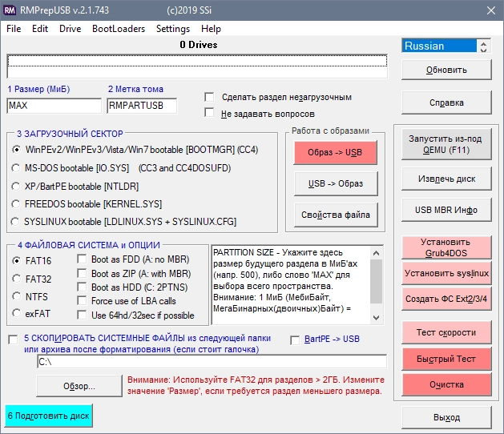Viewport: 504px width, 434px height.
Task: Click the Обзор... browse button
Action: coord(79,386)
